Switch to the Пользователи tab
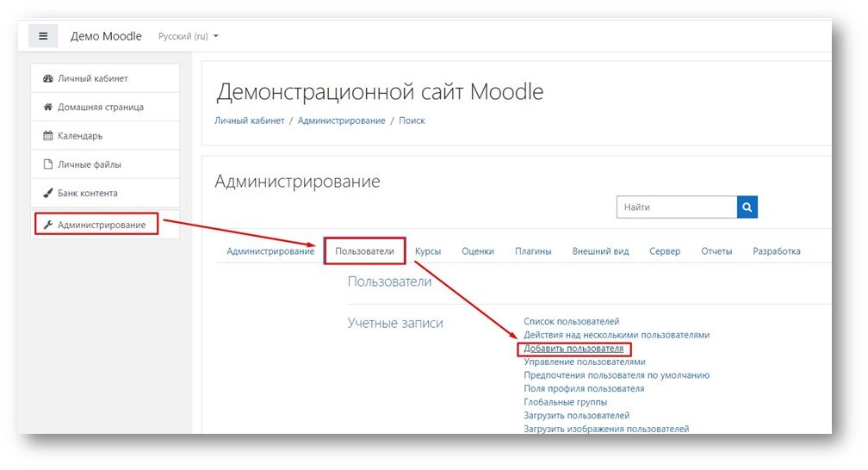This screenshot has height=470, width=868. pyautogui.click(x=365, y=251)
